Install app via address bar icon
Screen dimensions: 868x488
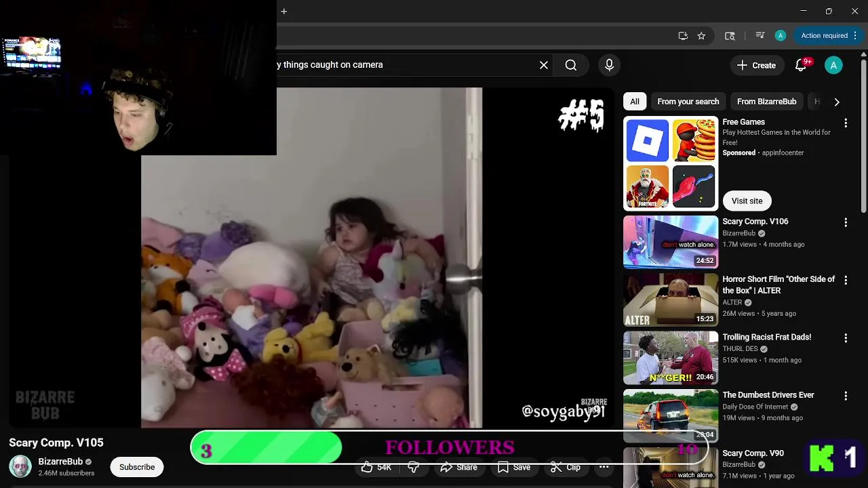pos(683,36)
